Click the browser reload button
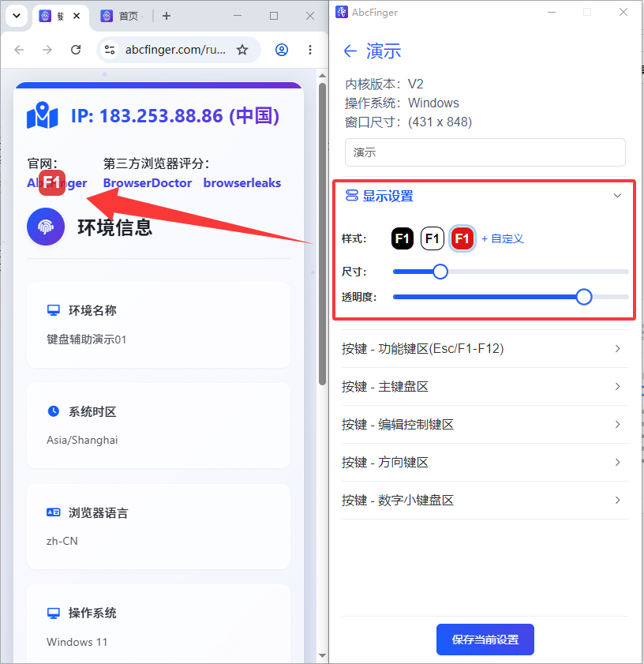Image resolution: width=644 pixels, height=664 pixels. coord(76,50)
